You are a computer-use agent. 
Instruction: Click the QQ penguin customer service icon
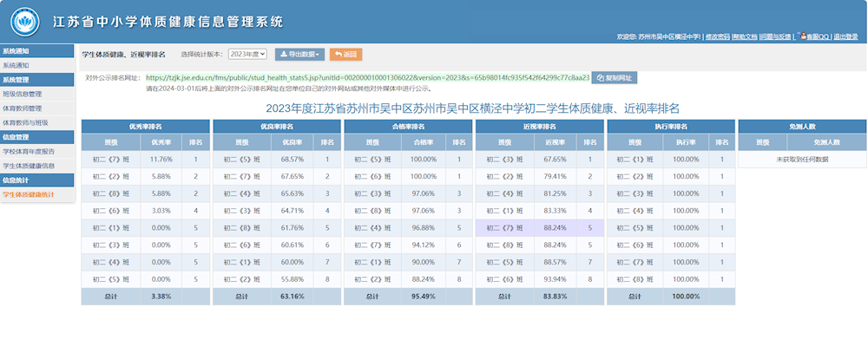click(802, 36)
